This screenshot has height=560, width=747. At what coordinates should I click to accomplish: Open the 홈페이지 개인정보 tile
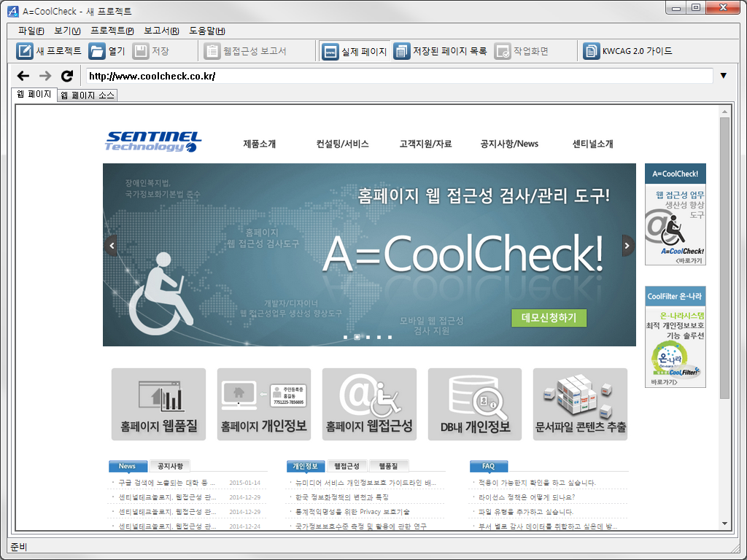[x=264, y=404]
